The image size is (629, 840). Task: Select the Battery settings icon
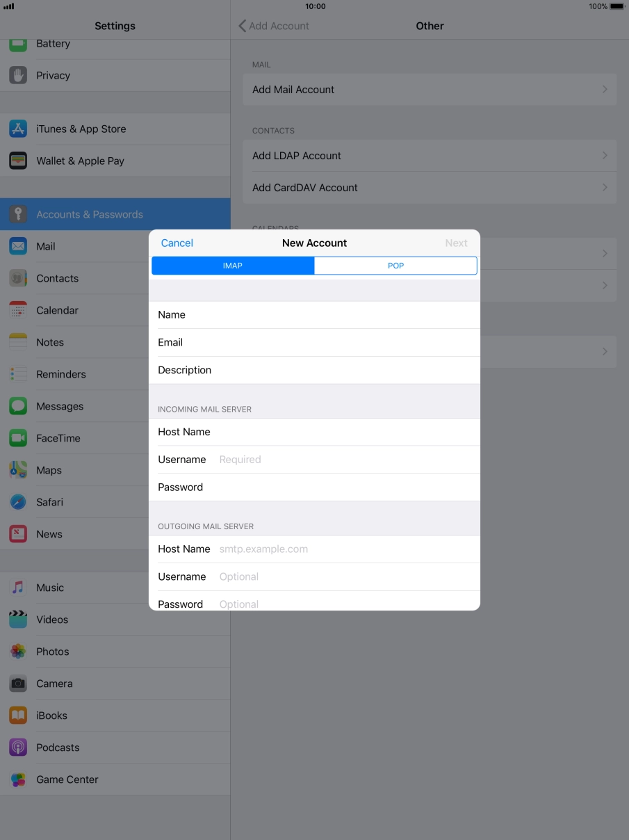pyautogui.click(x=17, y=43)
